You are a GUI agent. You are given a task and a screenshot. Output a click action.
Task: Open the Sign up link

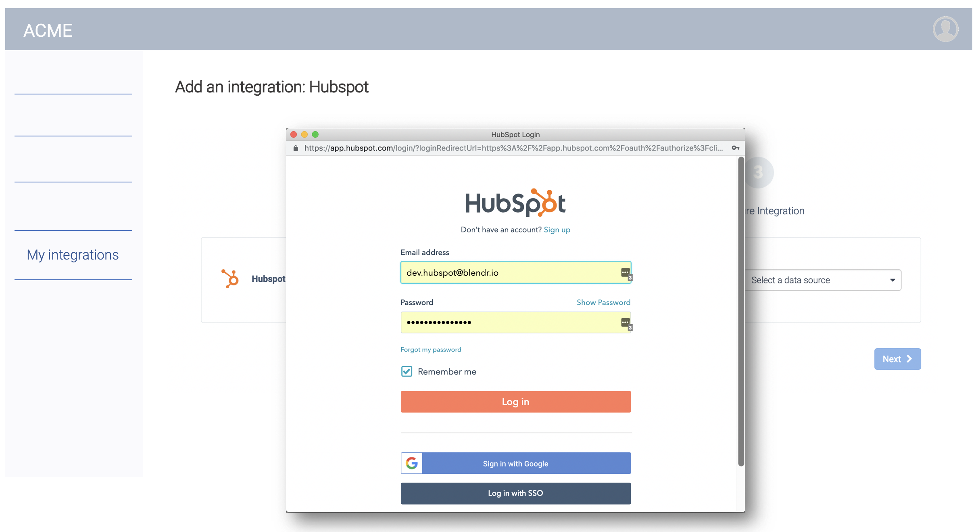[557, 230]
